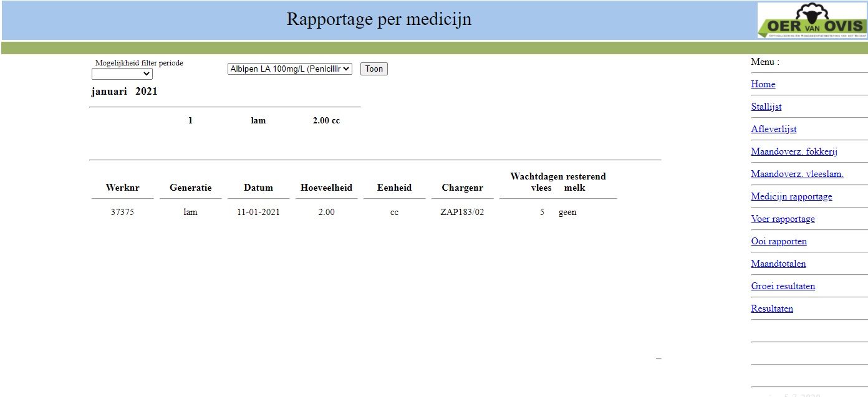868x397 pixels.
Task: Click the Chargenr column header
Action: (x=462, y=188)
